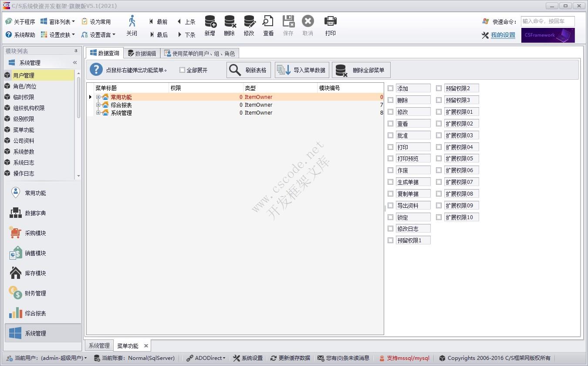Check the 添加 permission checkbox
Viewport: 588px width, 366px height.
click(391, 88)
